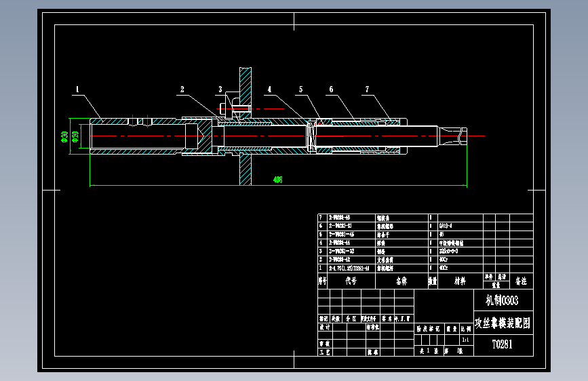Click the drawing number T0281
This screenshot has width=588, height=381.
click(x=502, y=344)
